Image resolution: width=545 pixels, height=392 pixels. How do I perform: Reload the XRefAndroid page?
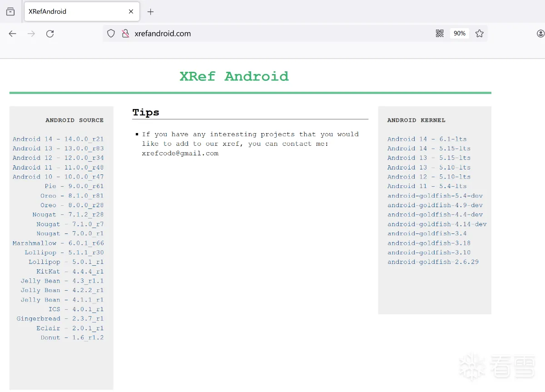click(50, 33)
